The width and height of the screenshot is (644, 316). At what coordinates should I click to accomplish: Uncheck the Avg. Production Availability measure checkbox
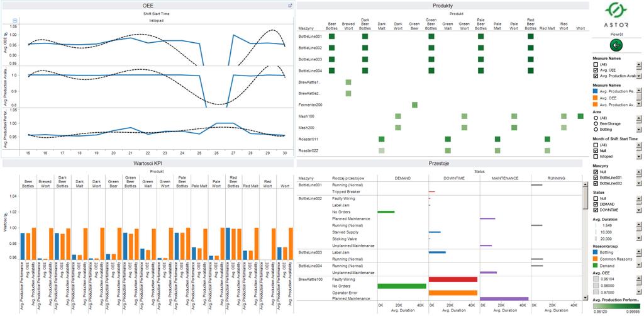tap(596, 76)
